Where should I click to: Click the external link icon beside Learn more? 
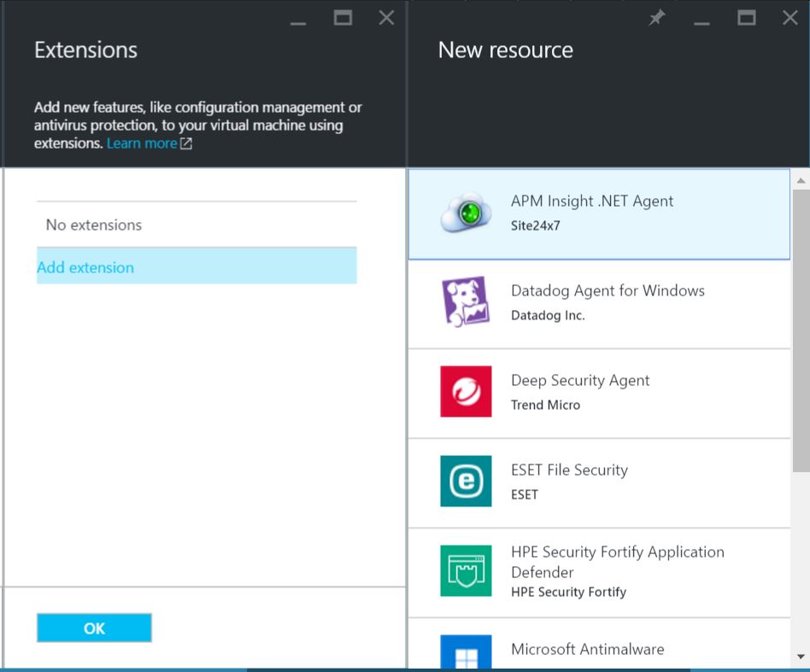click(185, 143)
